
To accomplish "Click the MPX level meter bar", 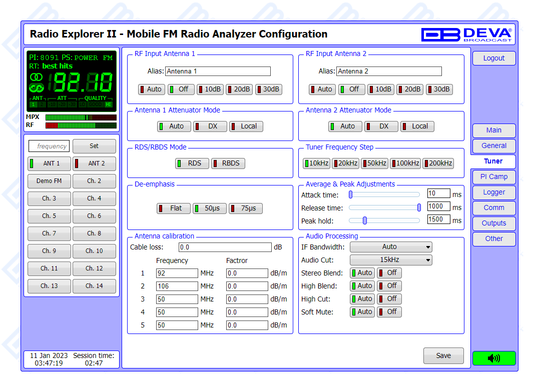I will click(x=81, y=117).
